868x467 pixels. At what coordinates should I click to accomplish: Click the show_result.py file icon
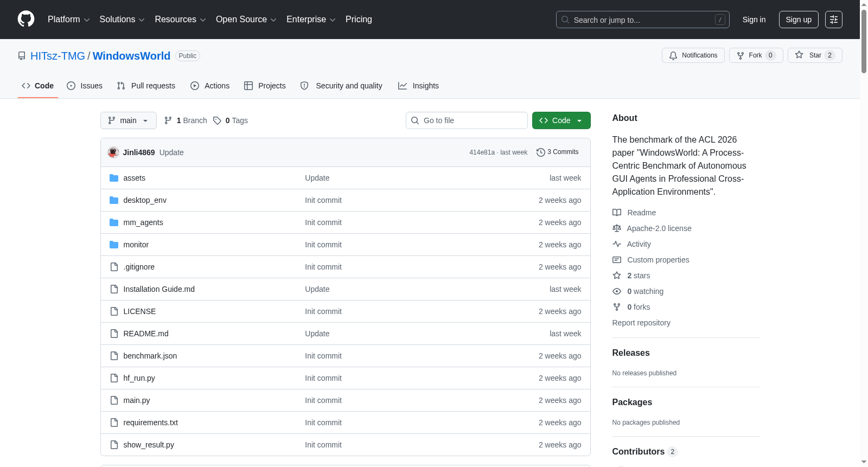click(x=114, y=445)
